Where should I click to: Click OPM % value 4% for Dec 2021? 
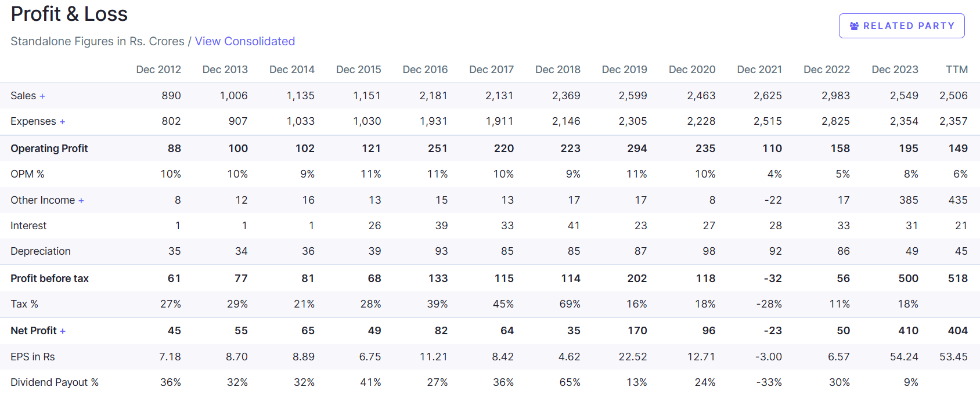[774, 174]
